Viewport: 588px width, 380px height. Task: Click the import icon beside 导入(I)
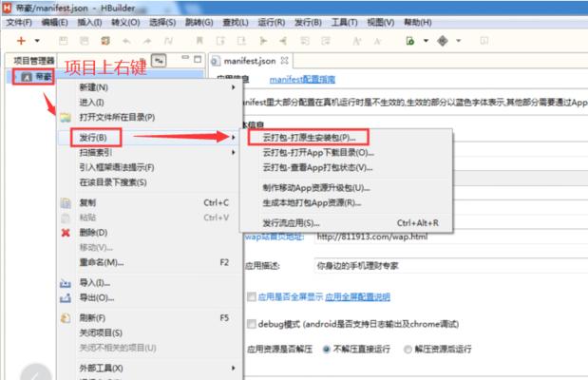tap(66, 283)
